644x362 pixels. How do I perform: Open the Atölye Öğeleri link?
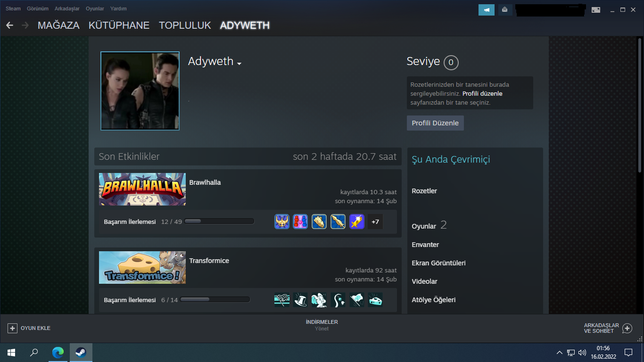(434, 300)
